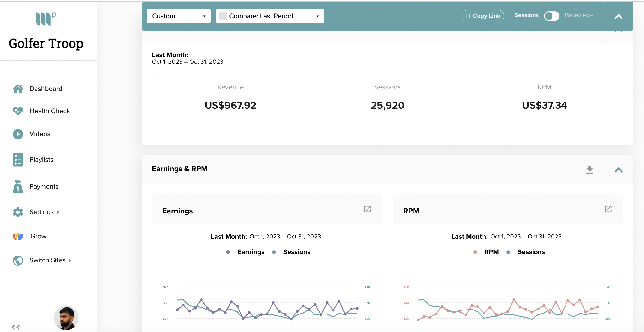This screenshot has width=644, height=332.
Task: Open the Payments page
Action: [x=44, y=186]
